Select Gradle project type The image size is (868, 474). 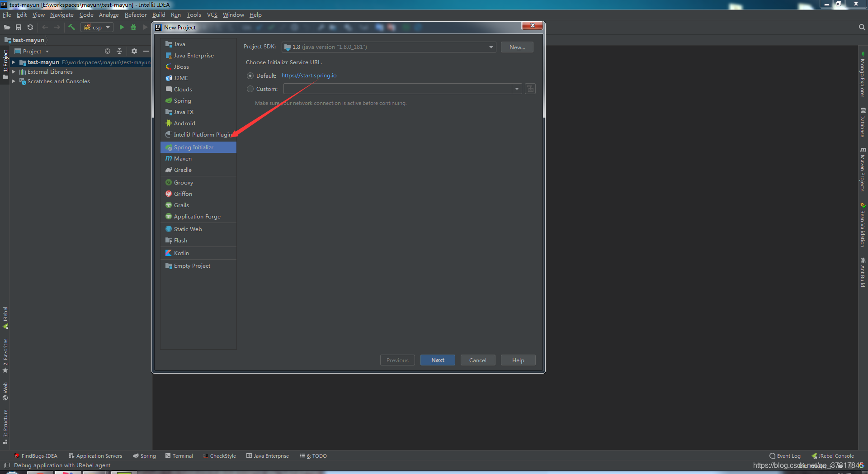[198, 170]
